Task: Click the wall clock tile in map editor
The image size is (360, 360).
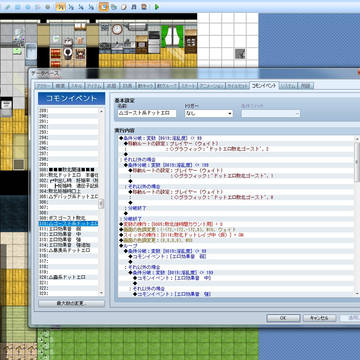Action: (x=117, y=29)
